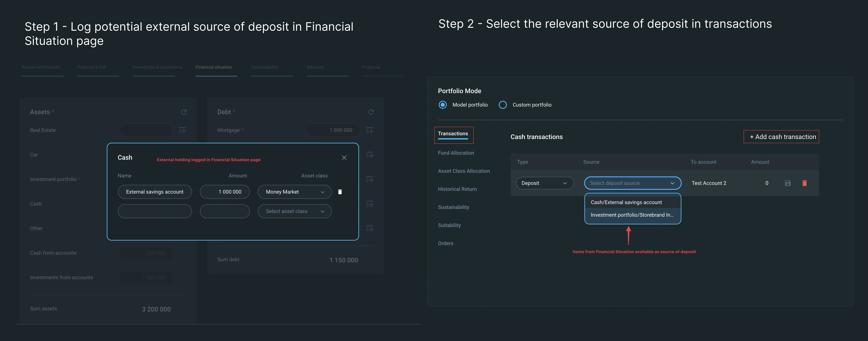Select Custom portfolio mode
This screenshot has width=868, height=341.
tap(503, 105)
